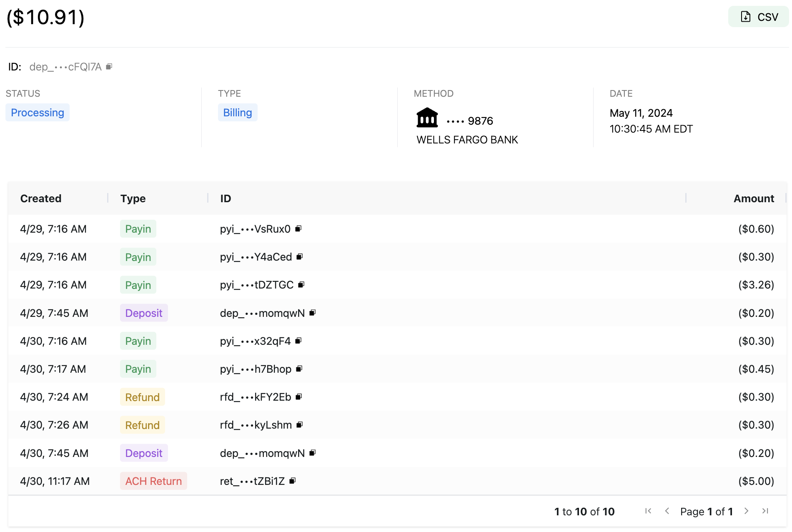
Task: Sort table by ID column header
Action: [x=226, y=198]
